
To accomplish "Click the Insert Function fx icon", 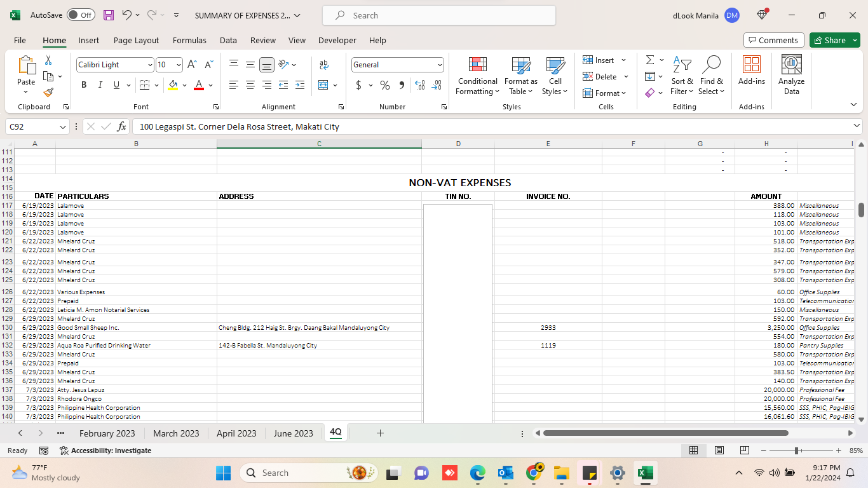I will click(122, 126).
